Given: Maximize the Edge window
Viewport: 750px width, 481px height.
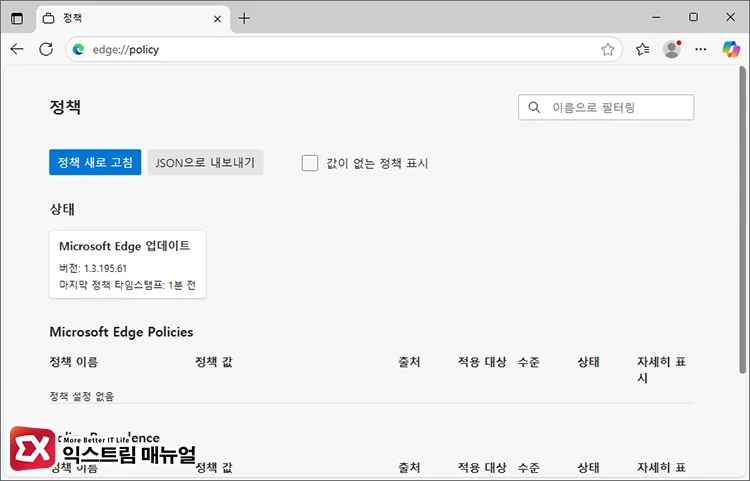Looking at the screenshot, I should coord(693,18).
